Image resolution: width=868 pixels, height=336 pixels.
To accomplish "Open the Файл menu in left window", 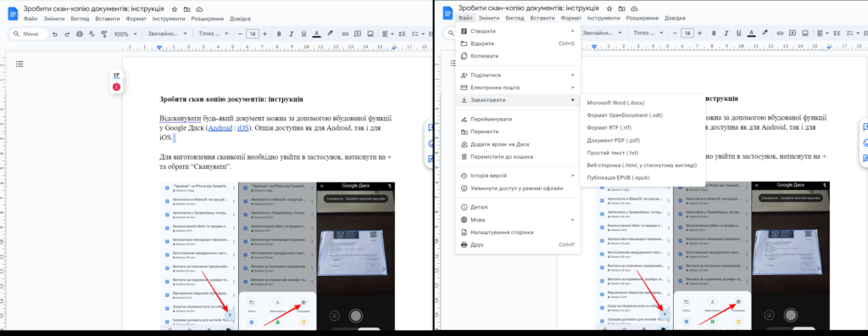I will tap(31, 19).
